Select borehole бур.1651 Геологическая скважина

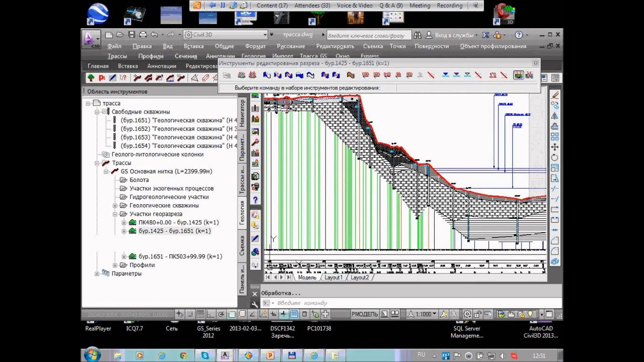click(179, 120)
